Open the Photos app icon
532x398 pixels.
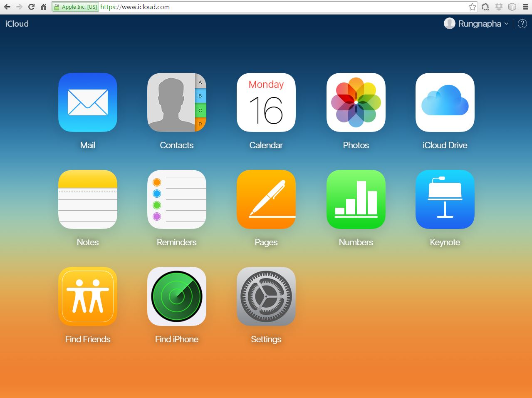point(356,102)
